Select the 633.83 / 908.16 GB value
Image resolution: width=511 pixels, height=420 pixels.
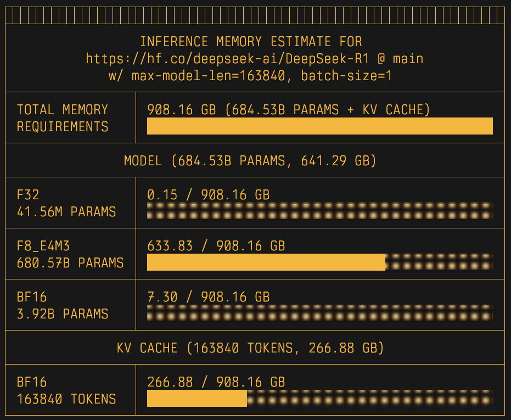click(216, 246)
